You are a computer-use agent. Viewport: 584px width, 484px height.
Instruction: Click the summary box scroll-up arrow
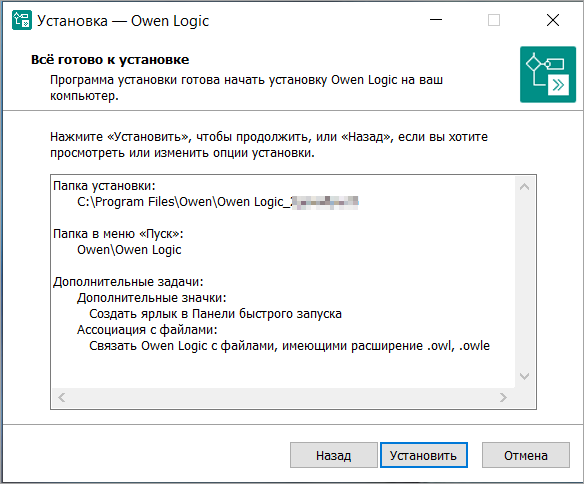pos(524,187)
